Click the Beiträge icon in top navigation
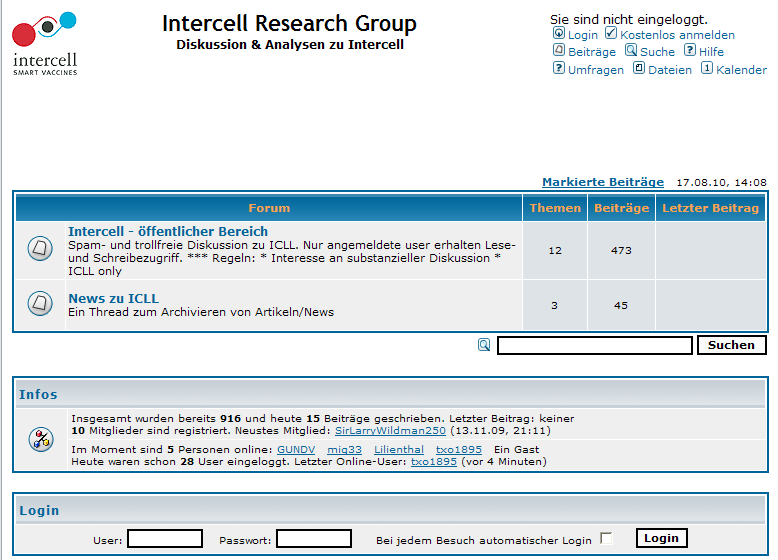 (x=559, y=51)
